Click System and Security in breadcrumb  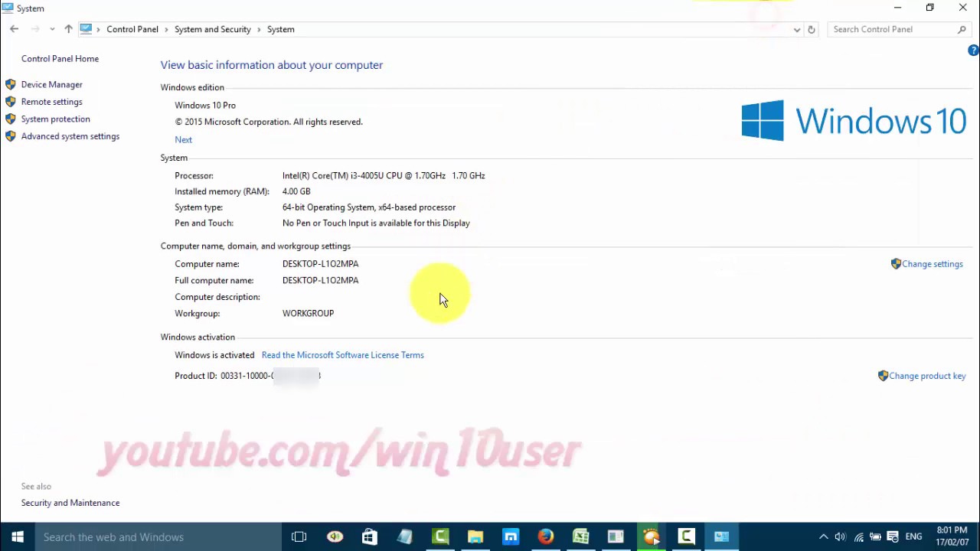point(212,29)
